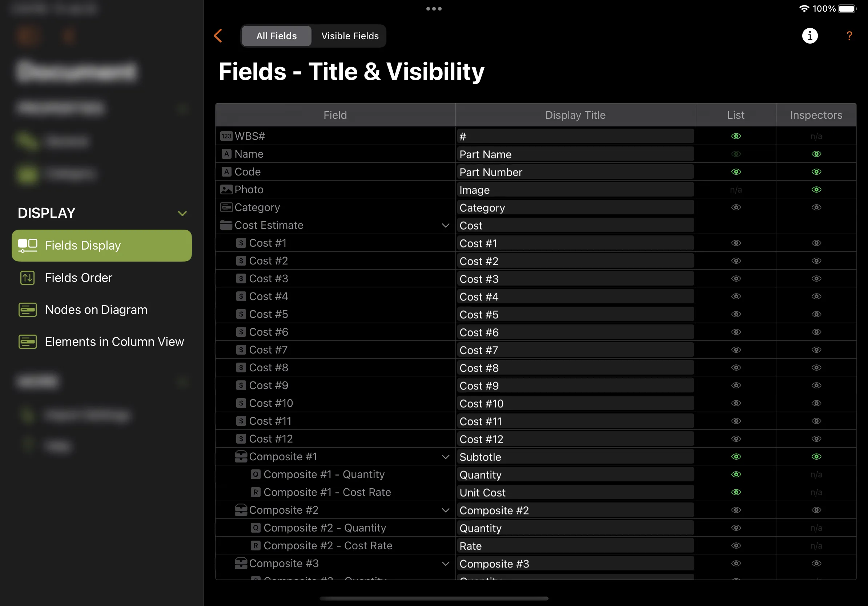
Task: Click the Cost Estimate folder icon
Action: (226, 225)
